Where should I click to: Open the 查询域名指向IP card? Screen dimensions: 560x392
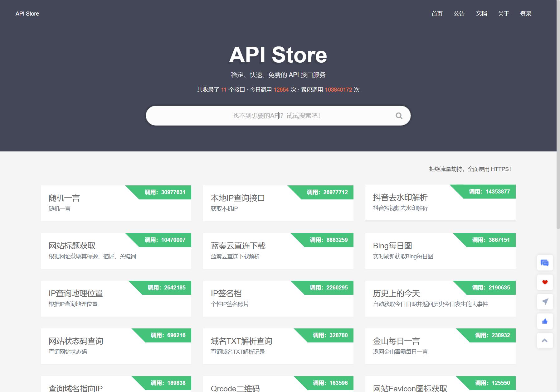[x=116, y=384]
